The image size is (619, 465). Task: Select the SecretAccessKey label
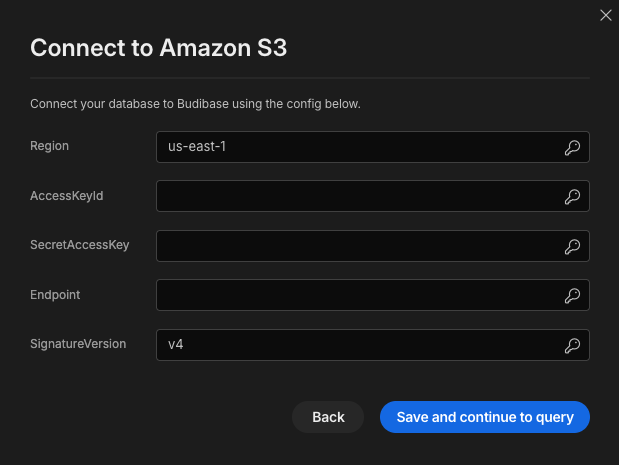80,245
